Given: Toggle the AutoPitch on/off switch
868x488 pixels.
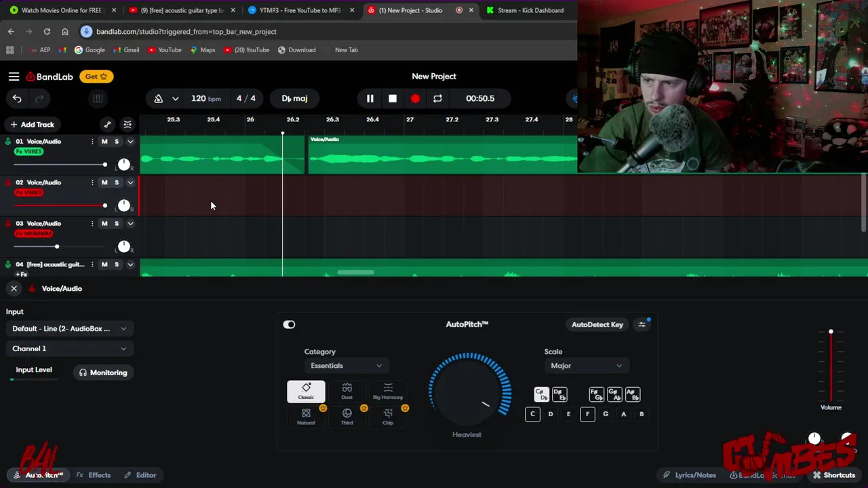Looking at the screenshot, I should pyautogui.click(x=289, y=325).
